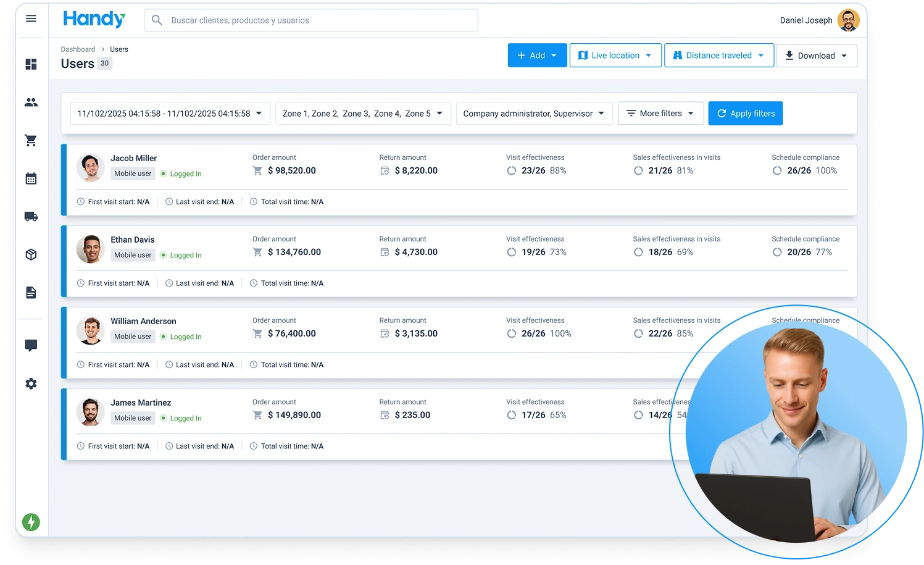The height and width of the screenshot is (565, 924).
Task: Select the Users icon in the sidebar
Action: [31, 103]
